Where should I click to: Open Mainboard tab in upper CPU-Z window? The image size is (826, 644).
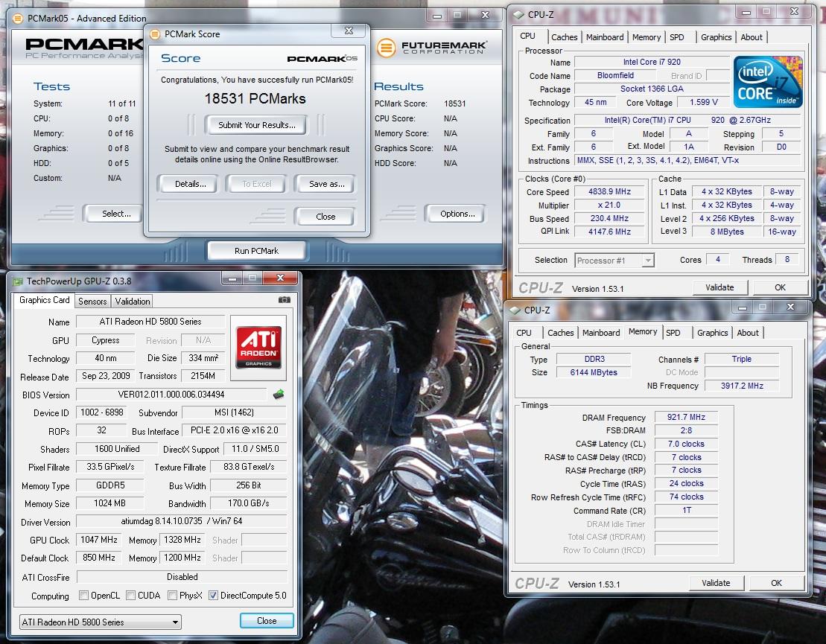(605, 37)
